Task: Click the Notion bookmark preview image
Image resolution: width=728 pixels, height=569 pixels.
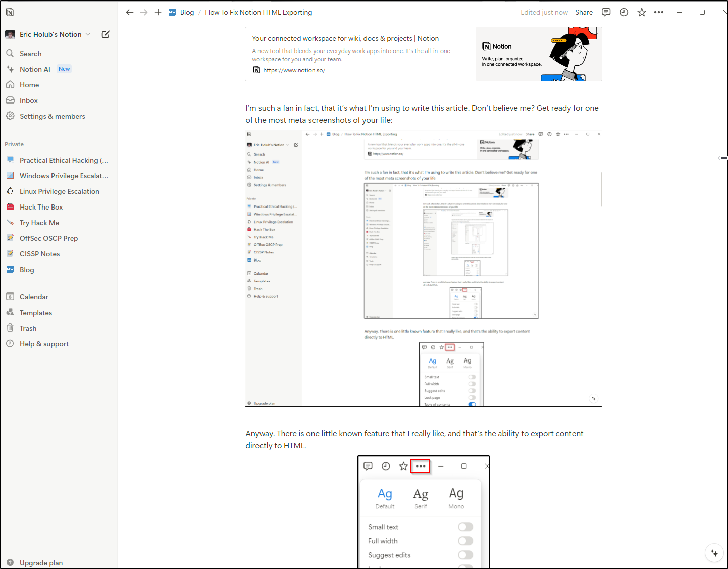Action: (x=539, y=54)
